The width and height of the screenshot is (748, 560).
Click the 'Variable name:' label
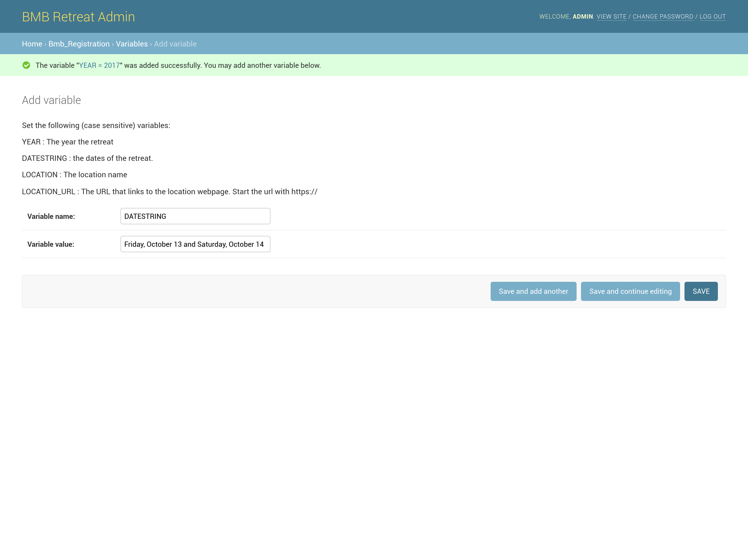(x=51, y=216)
